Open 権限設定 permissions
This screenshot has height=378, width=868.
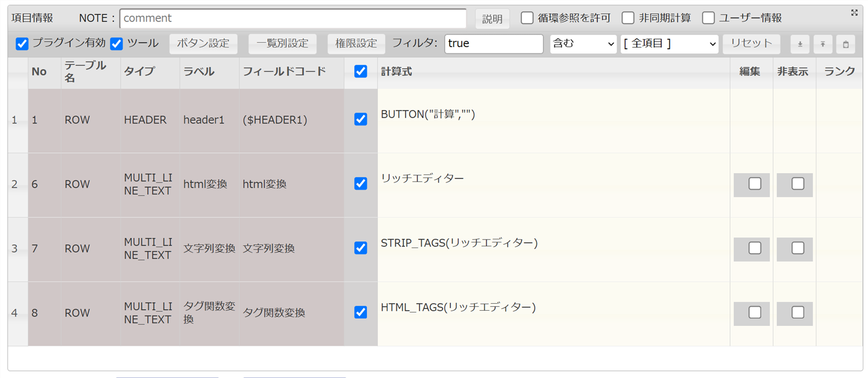click(356, 44)
